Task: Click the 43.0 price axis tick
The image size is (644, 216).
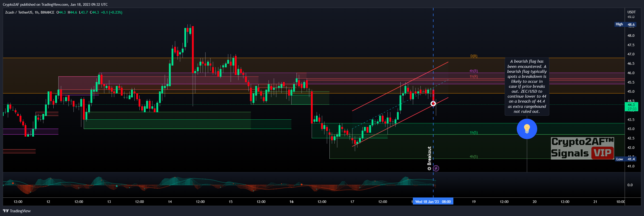Action: (x=631, y=129)
